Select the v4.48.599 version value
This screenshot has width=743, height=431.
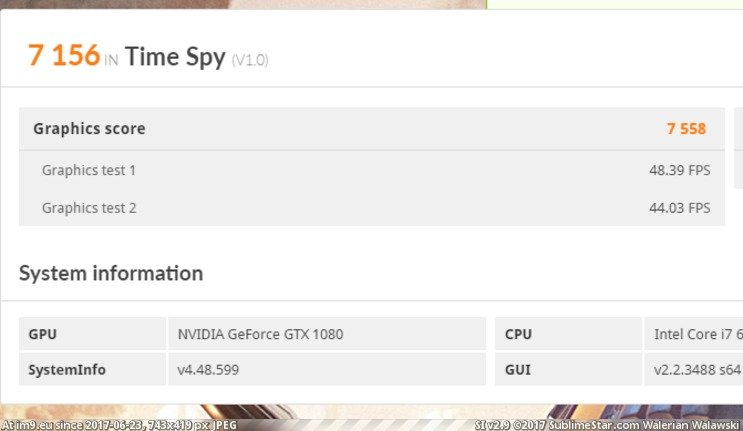point(208,370)
